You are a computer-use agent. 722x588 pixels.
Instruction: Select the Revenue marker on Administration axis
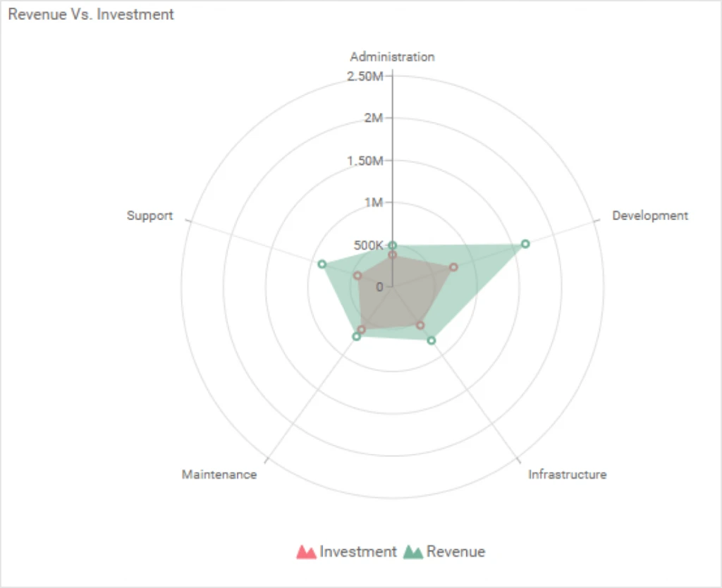[x=393, y=245]
